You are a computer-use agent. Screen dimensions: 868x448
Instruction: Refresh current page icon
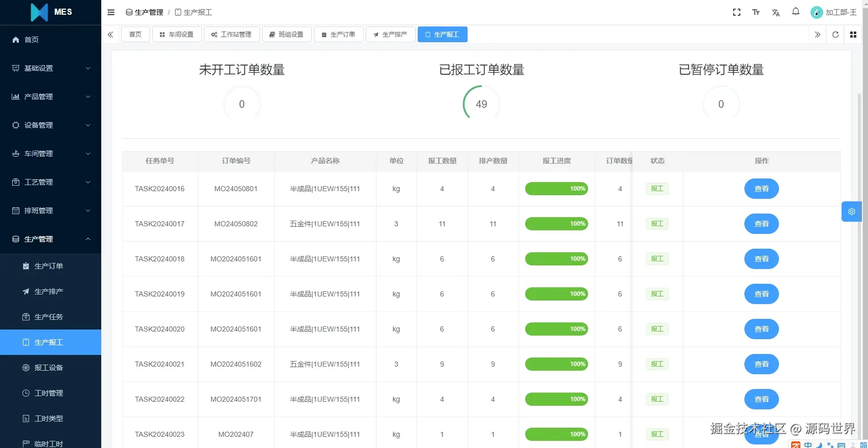835,35
